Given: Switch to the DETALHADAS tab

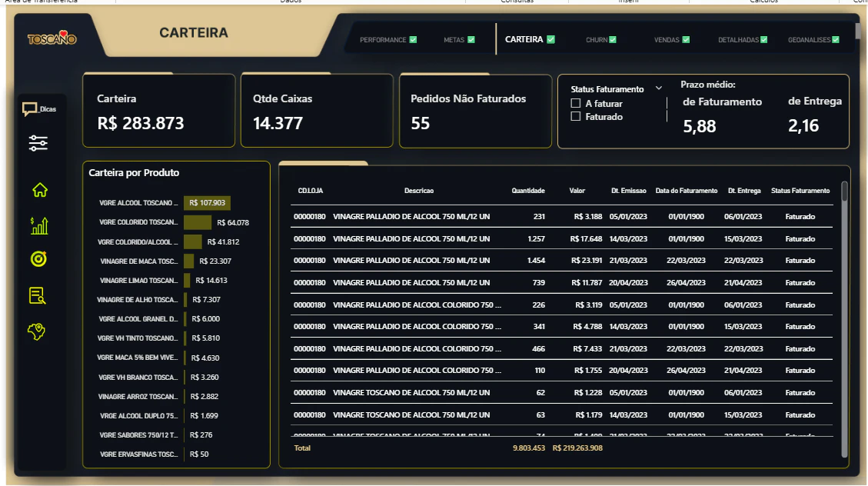Looking at the screenshot, I should click(739, 40).
